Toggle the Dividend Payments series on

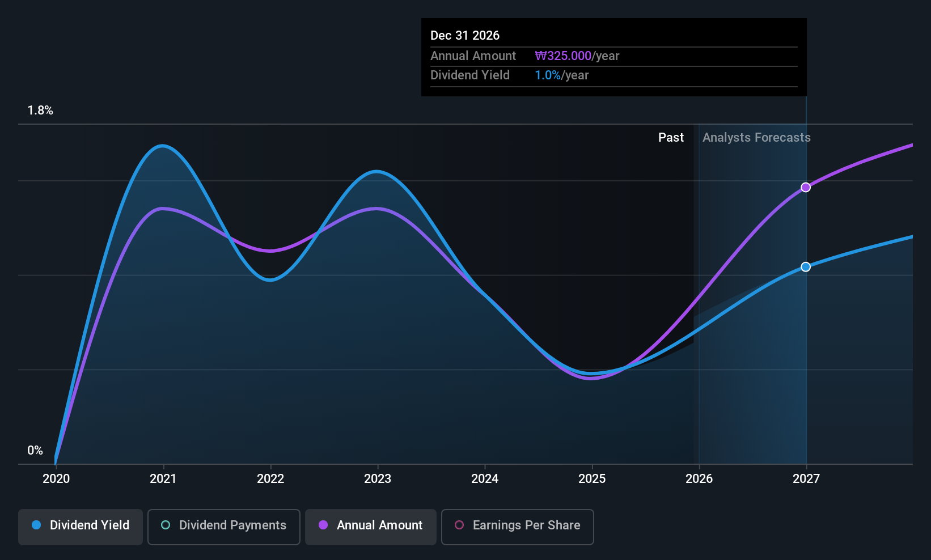click(x=224, y=527)
